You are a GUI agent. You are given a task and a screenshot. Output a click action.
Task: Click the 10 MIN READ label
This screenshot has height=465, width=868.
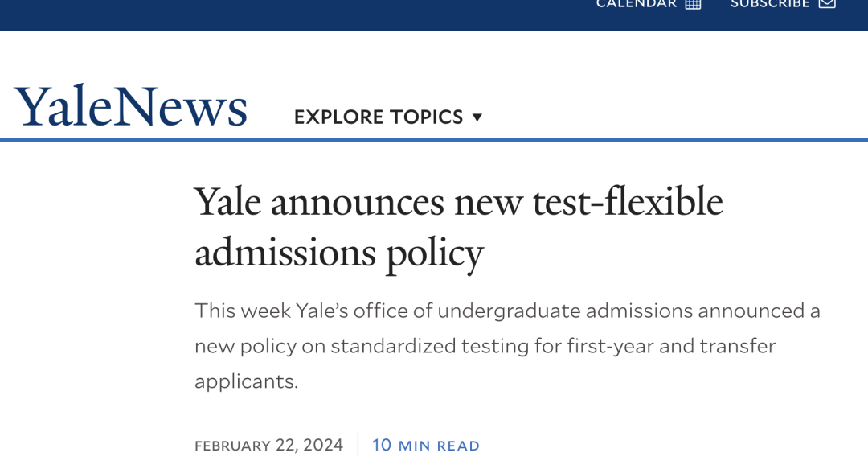426,445
